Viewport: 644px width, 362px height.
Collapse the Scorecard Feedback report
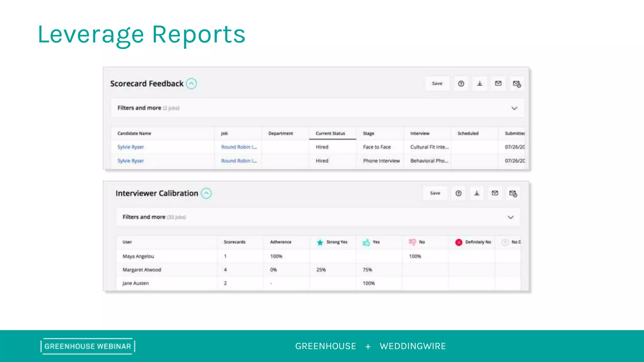(x=191, y=84)
